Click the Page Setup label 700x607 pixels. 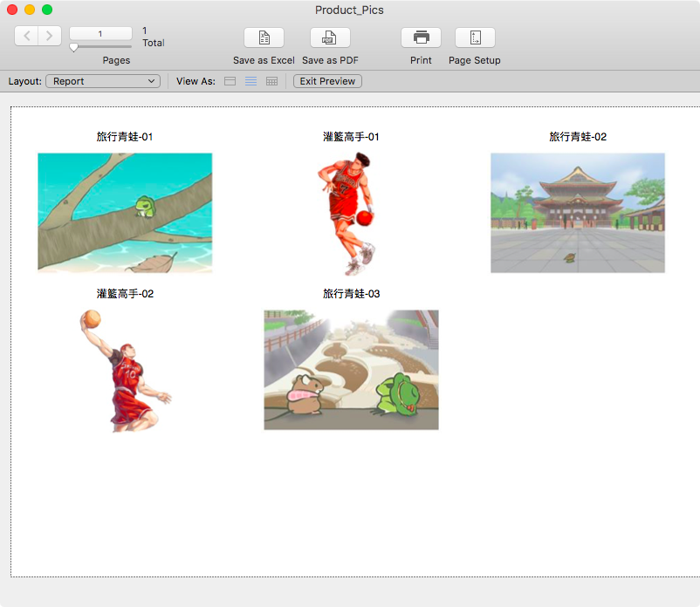[475, 60]
